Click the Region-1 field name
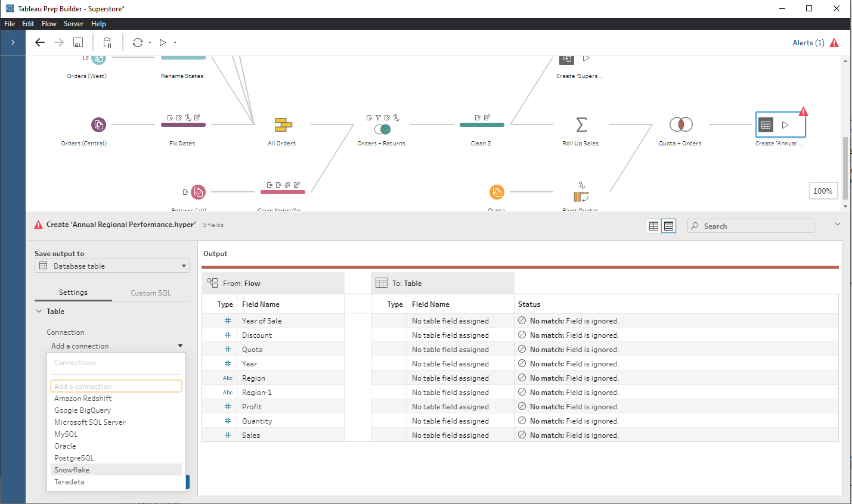This screenshot has height=504, width=852. click(257, 392)
